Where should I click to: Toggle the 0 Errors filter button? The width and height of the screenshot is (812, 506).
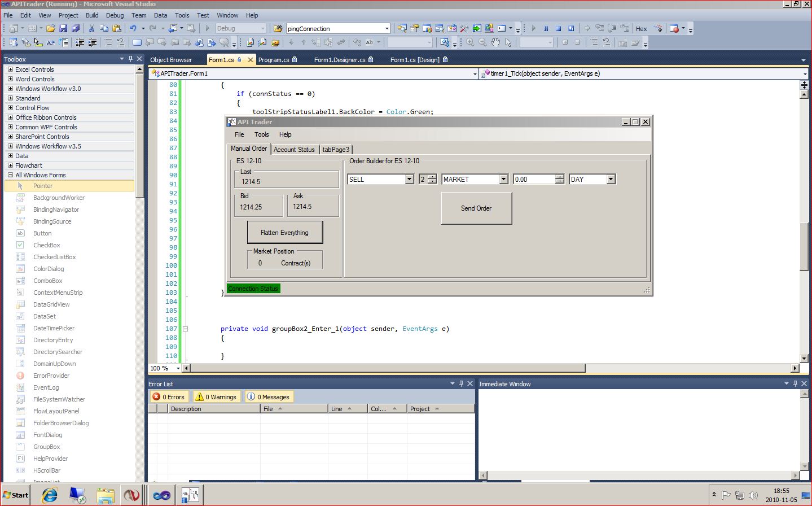169,396
